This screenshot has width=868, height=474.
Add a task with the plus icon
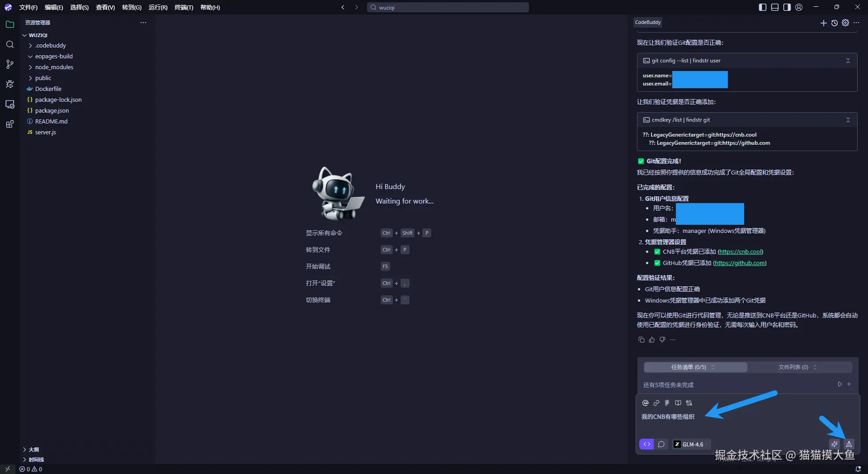pos(849,384)
